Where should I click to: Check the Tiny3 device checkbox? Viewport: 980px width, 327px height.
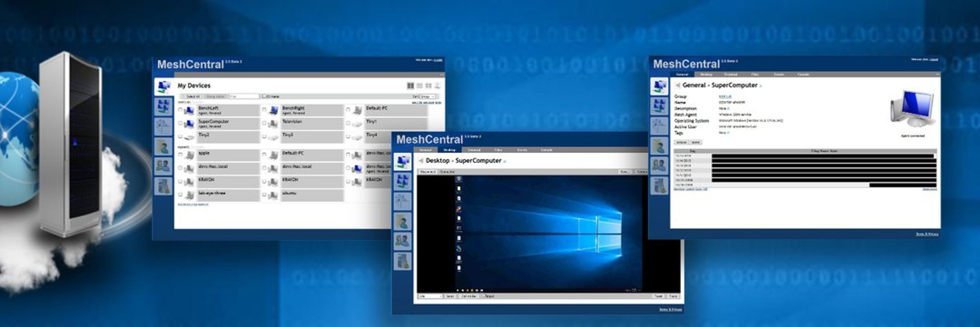264,137
